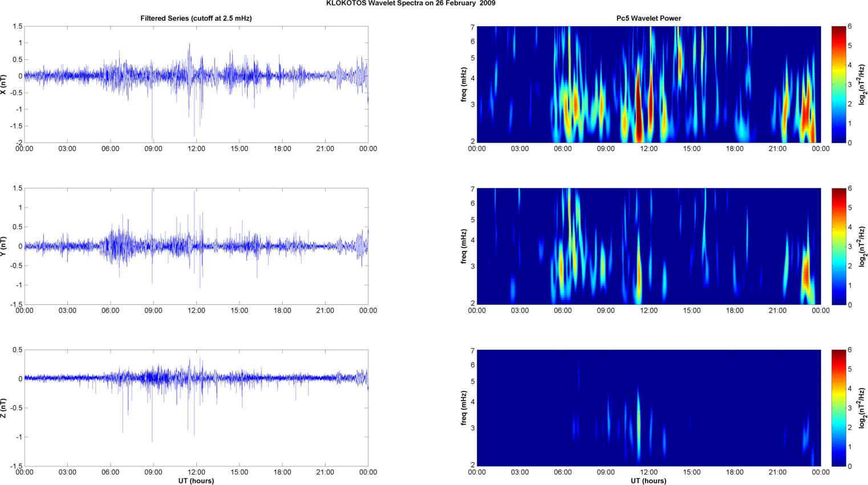
Task: Click the Y (nT) filtered time series plot
Action: pos(196,246)
